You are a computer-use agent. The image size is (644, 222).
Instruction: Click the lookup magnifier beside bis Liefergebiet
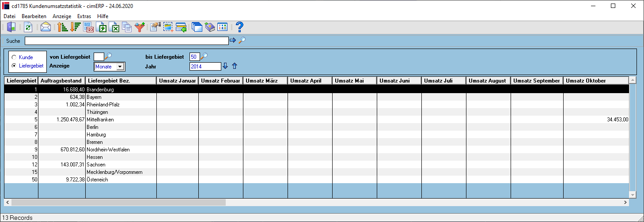pyautogui.click(x=204, y=56)
